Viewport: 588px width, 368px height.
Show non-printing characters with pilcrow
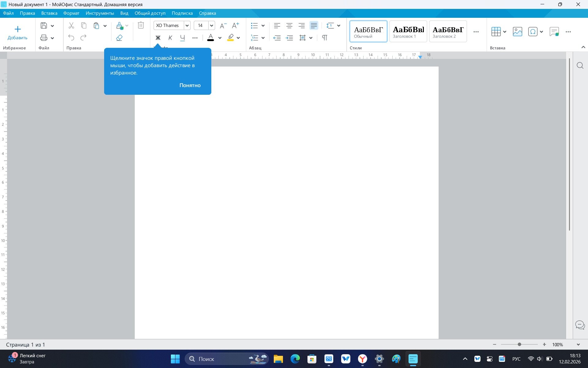coord(325,38)
